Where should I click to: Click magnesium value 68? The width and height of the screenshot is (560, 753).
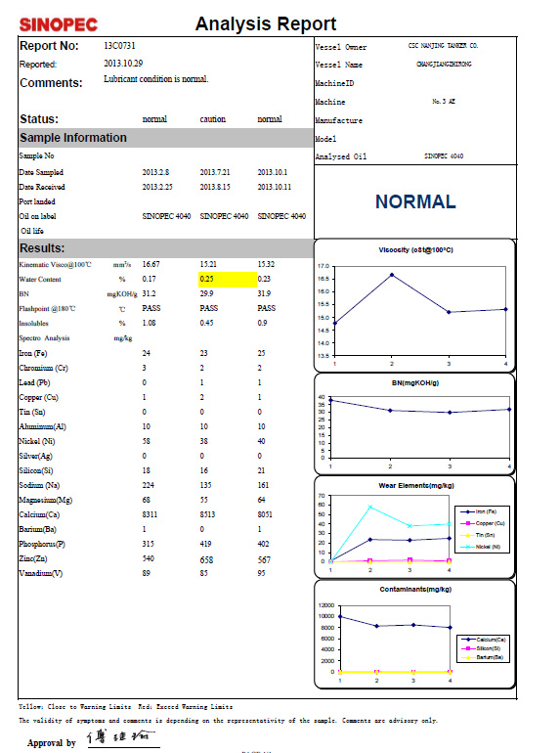click(146, 500)
